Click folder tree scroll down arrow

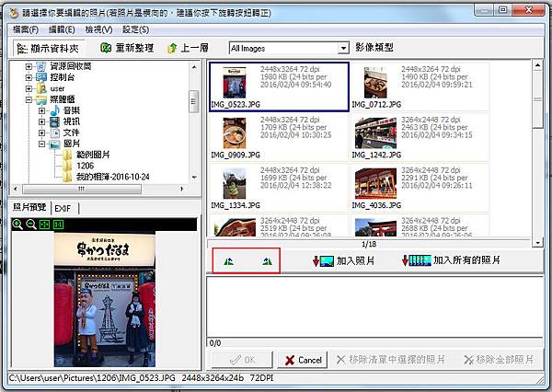point(194,178)
